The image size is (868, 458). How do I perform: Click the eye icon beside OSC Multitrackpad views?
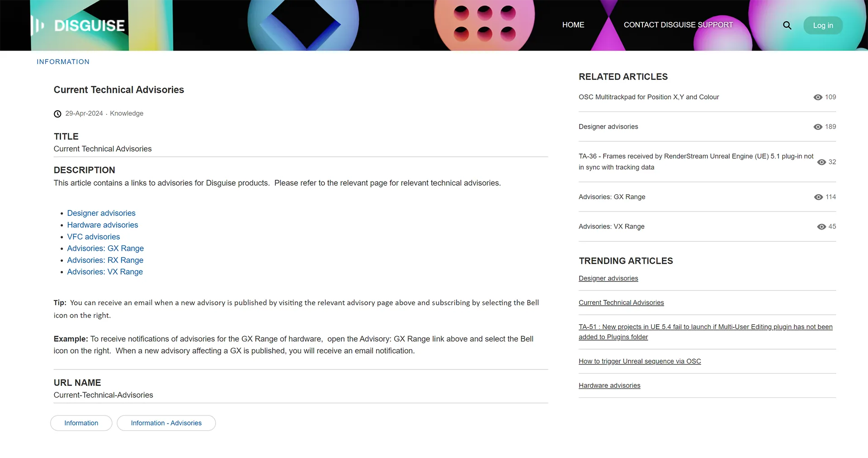pyautogui.click(x=817, y=97)
